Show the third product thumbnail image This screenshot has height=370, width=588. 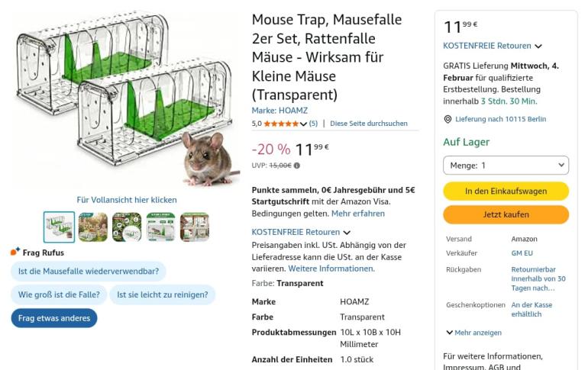coord(127,227)
